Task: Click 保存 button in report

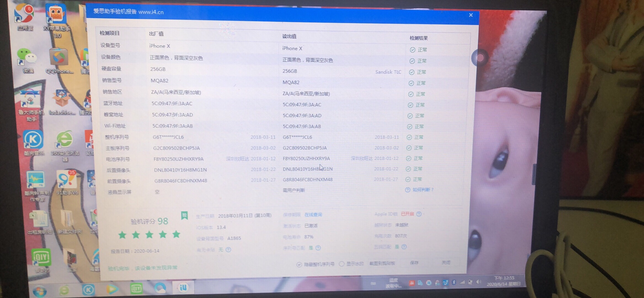Action: 414,263
